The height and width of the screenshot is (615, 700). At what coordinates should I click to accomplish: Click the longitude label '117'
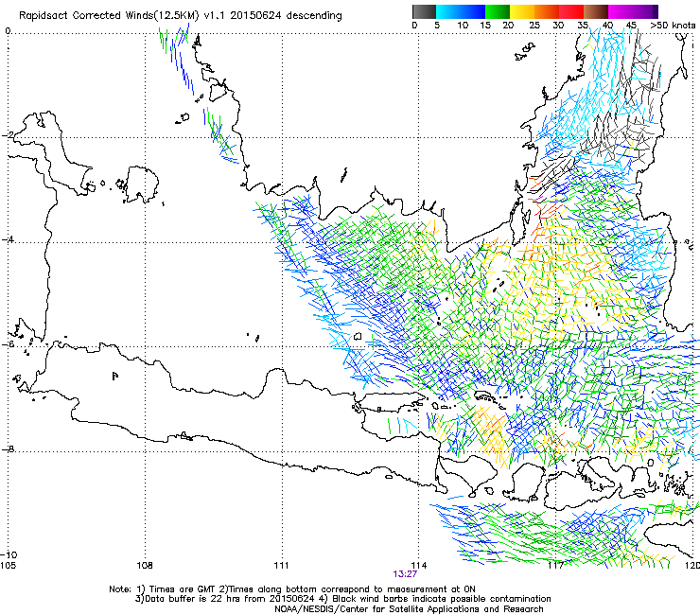pyautogui.click(x=555, y=566)
